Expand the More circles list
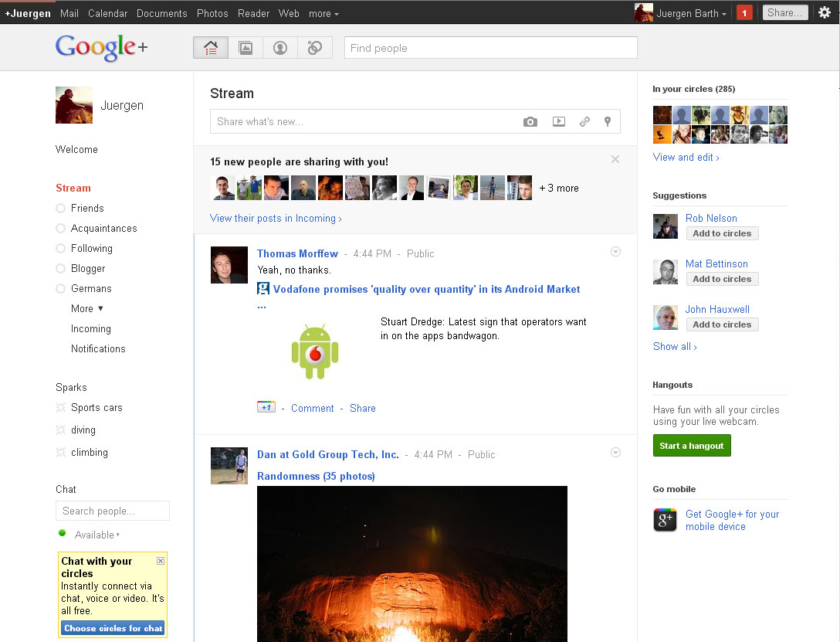Image resolution: width=840 pixels, height=642 pixels. click(87, 309)
